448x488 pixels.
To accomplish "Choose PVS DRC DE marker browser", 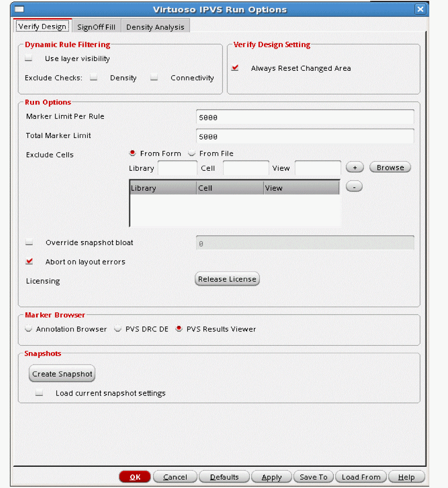I will click(118, 329).
